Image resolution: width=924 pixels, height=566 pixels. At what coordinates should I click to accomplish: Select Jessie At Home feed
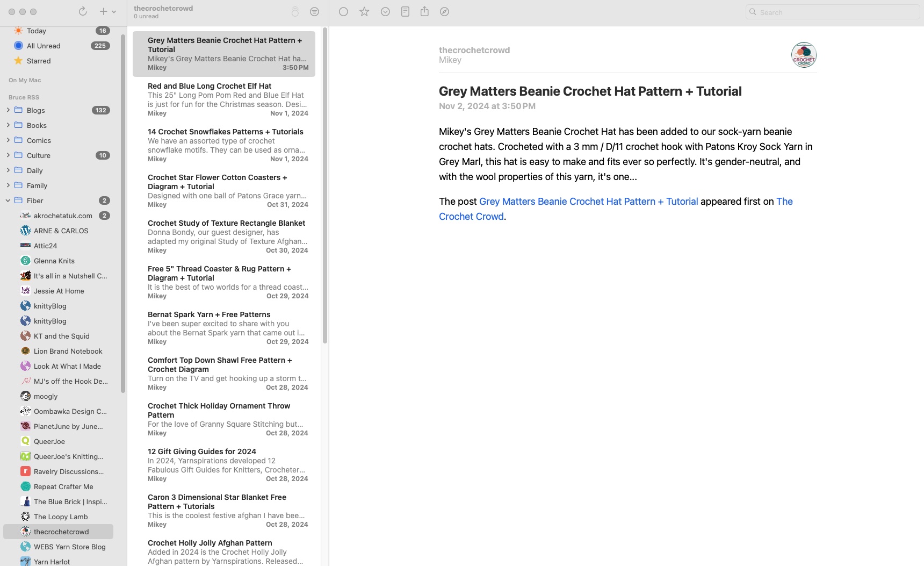pyautogui.click(x=58, y=291)
